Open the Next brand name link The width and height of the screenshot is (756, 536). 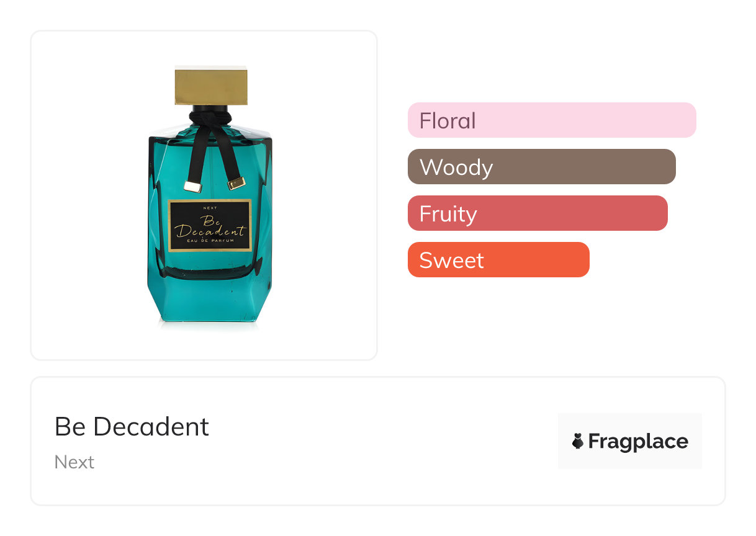click(x=74, y=462)
